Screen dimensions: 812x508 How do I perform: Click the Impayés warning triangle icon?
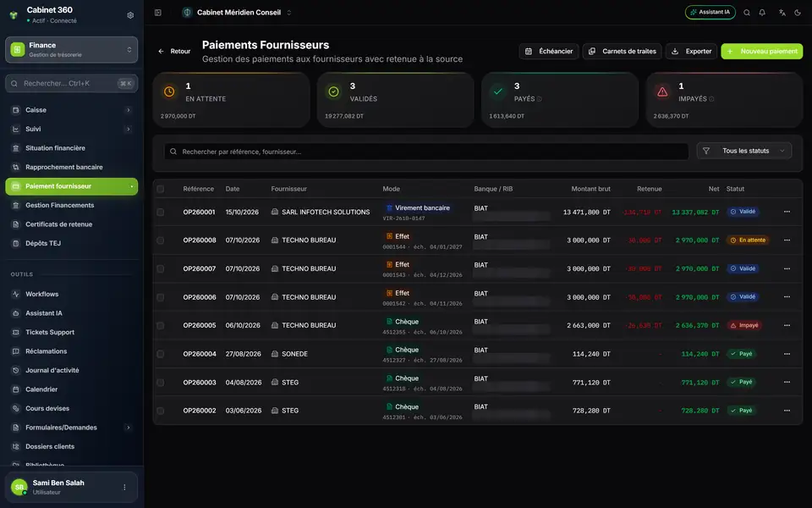tap(662, 91)
